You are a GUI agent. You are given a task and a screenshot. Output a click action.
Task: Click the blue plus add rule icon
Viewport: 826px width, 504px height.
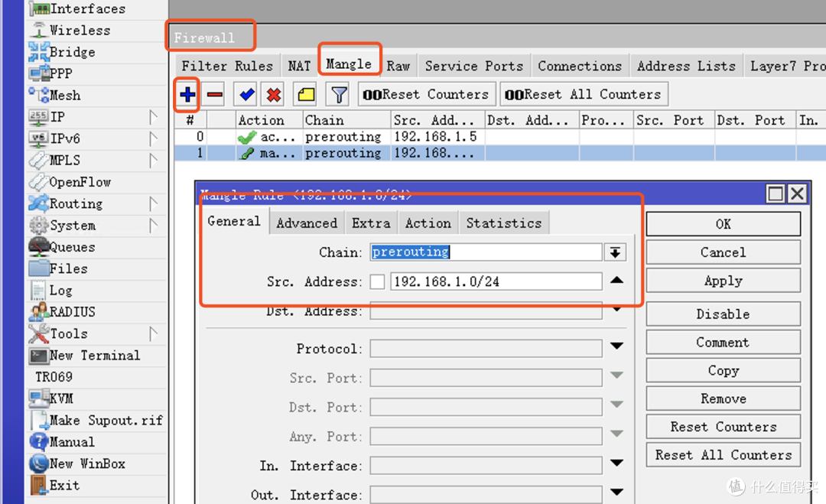tap(187, 95)
